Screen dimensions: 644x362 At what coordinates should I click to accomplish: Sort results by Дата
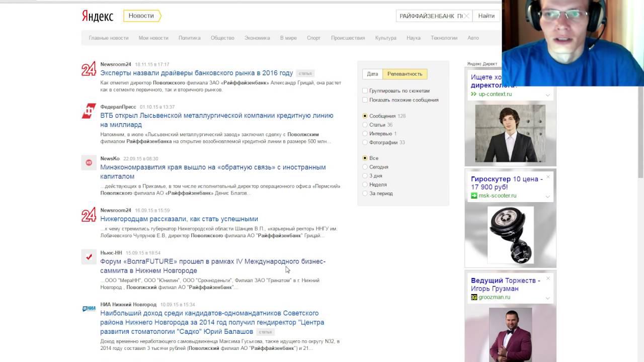point(372,74)
